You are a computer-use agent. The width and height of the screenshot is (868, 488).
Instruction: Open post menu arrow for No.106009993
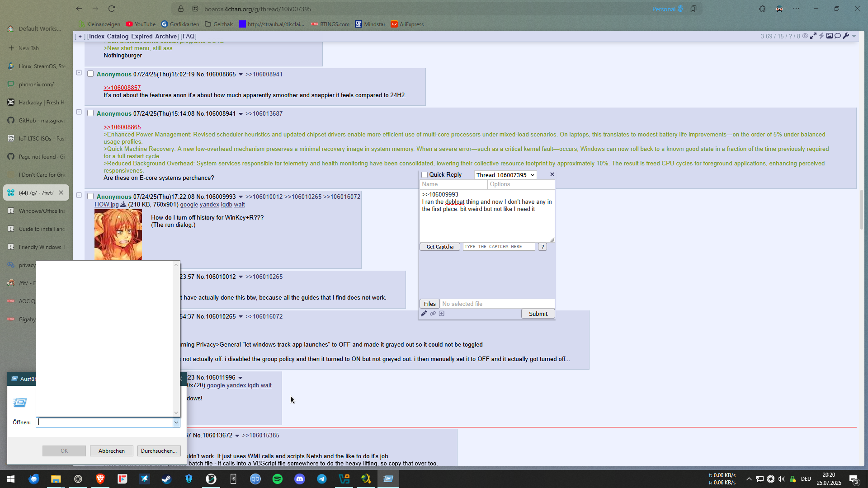click(x=241, y=197)
